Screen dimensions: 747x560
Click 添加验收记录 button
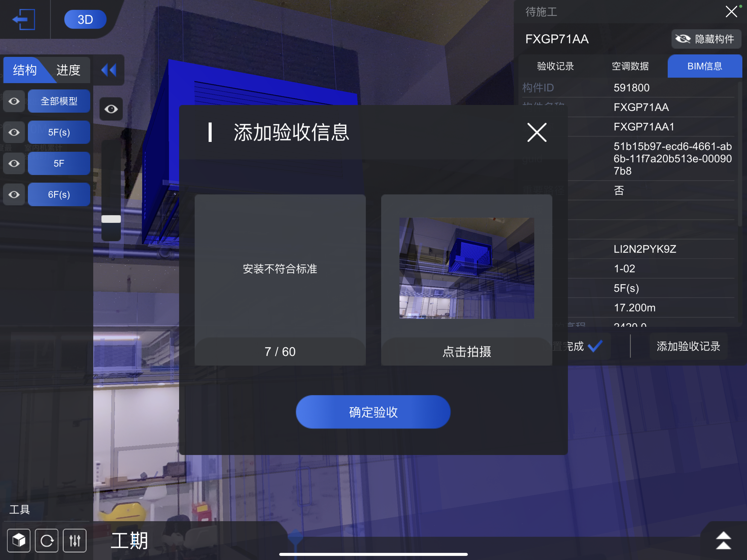pos(688,346)
